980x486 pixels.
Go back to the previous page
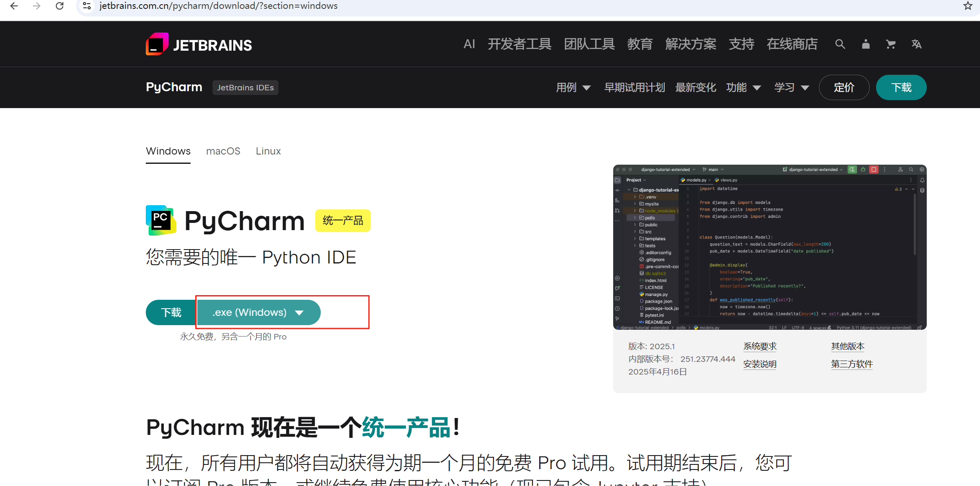click(x=14, y=6)
